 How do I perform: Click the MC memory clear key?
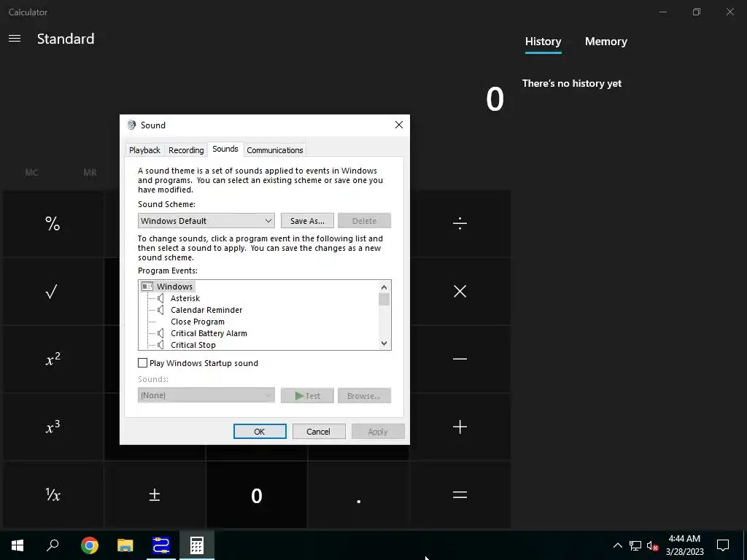coord(31,172)
